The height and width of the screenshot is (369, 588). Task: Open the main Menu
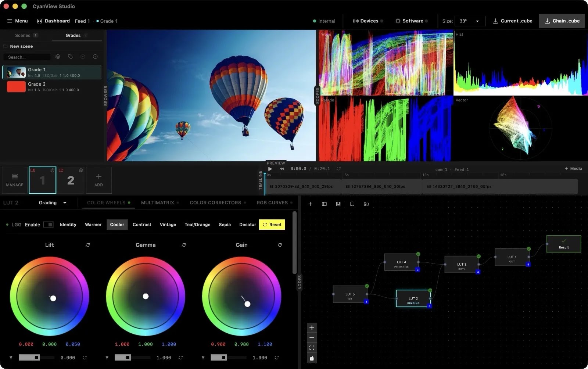tap(17, 21)
